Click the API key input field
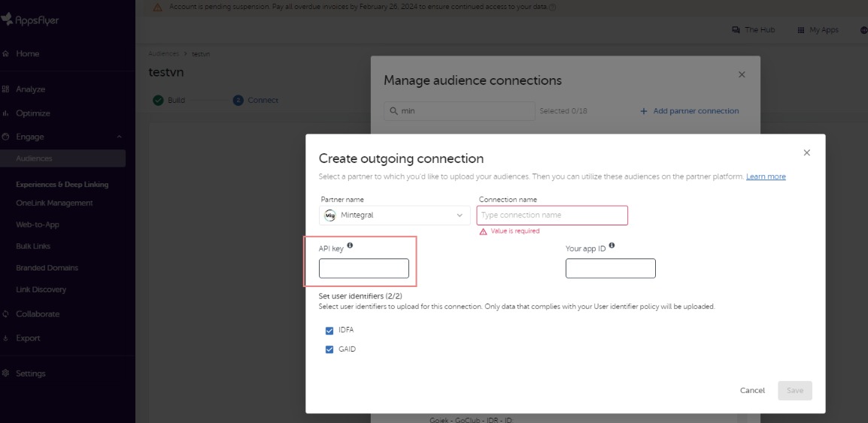Image resolution: width=868 pixels, height=423 pixels. pos(364,268)
